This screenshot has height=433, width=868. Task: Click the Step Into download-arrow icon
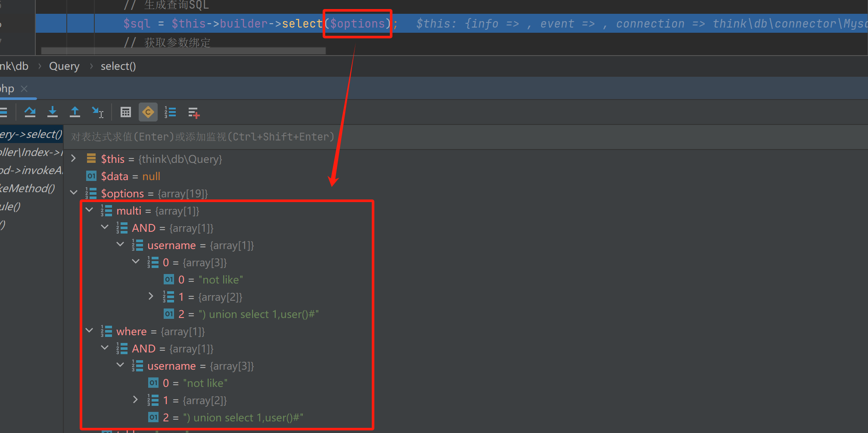tap(53, 112)
